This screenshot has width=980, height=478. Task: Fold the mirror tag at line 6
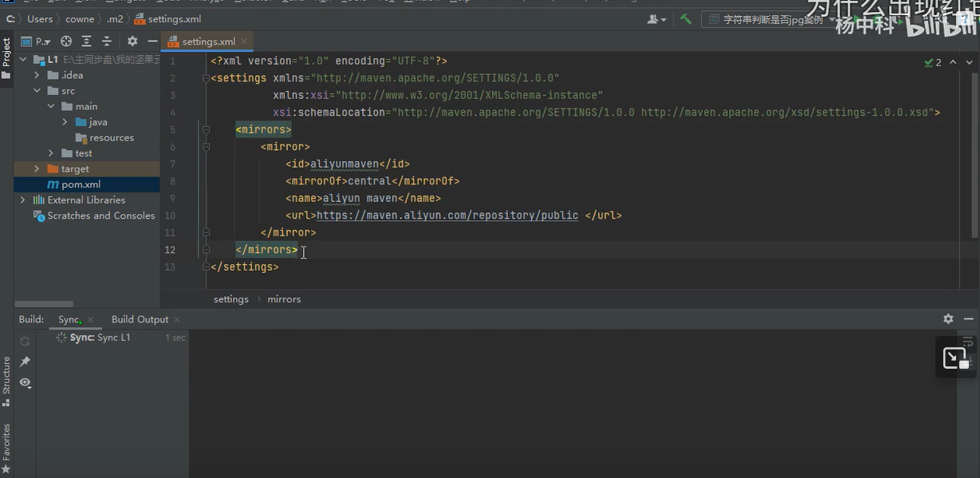[206, 147]
